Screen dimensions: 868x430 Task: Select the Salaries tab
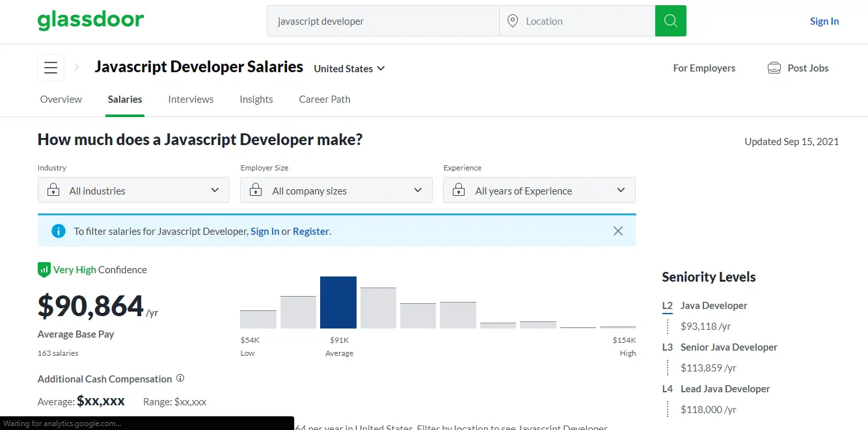125,100
